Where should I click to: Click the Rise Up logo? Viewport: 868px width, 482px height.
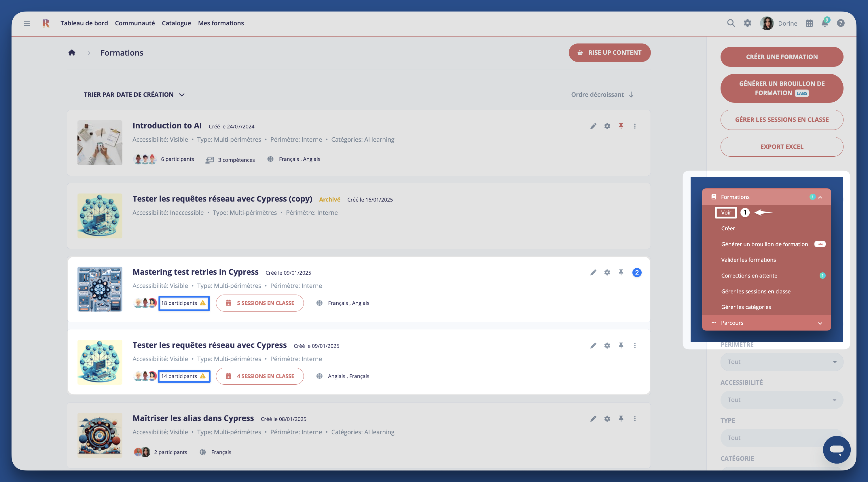46,23
